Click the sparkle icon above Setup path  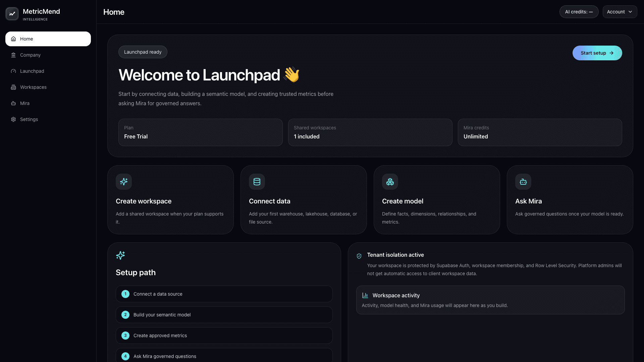[120, 255]
